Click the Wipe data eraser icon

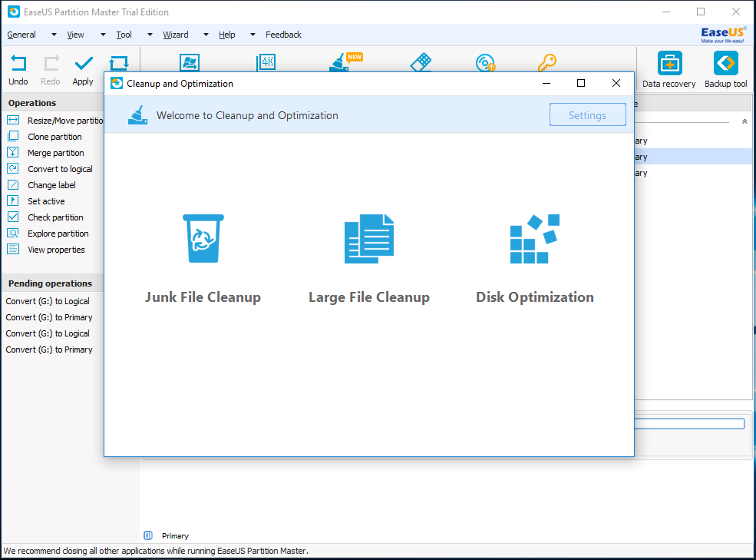click(421, 62)
